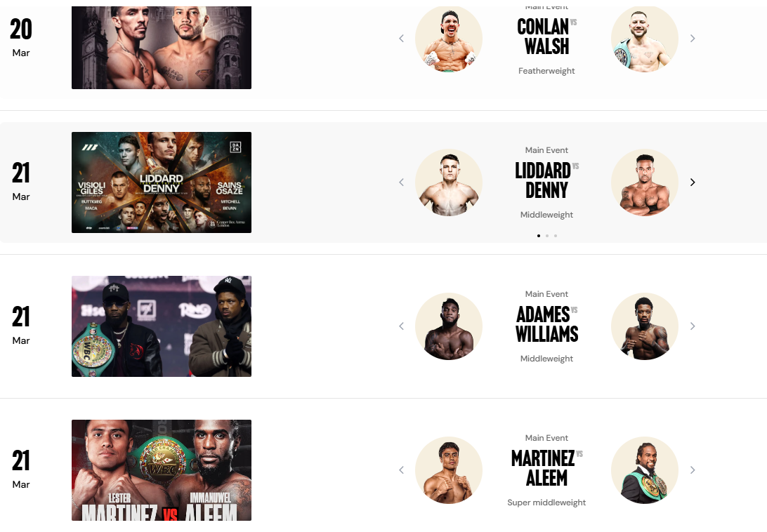Screen dimensions: 767x532
Task: Click previous arrow in Conlan vs Walsh row
Action: click(402, 39)
